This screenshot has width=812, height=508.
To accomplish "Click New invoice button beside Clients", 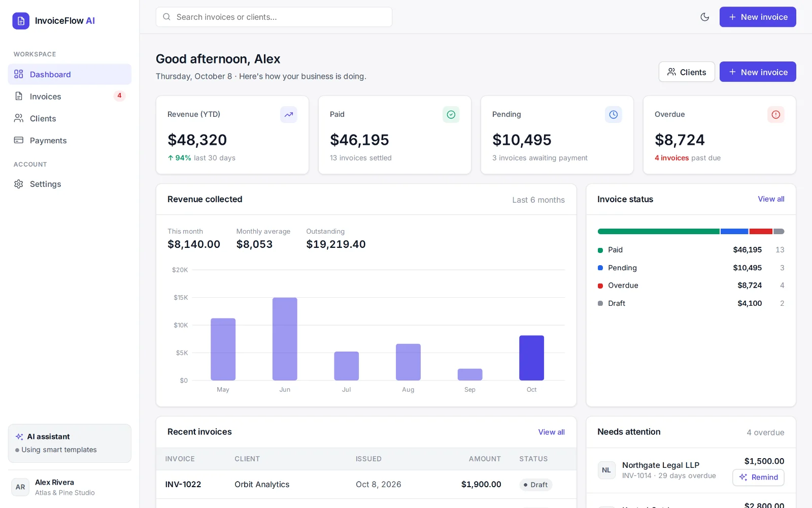I will point(758,72).
